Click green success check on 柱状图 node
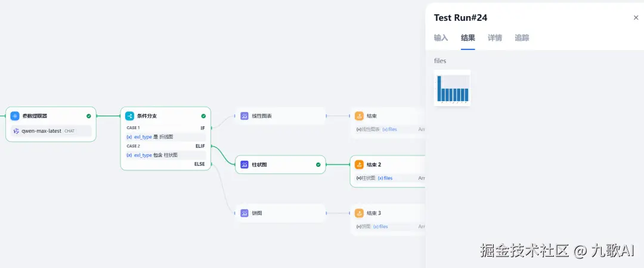The height and width of the screenshot is (268, 644). [x=318, y=164]
